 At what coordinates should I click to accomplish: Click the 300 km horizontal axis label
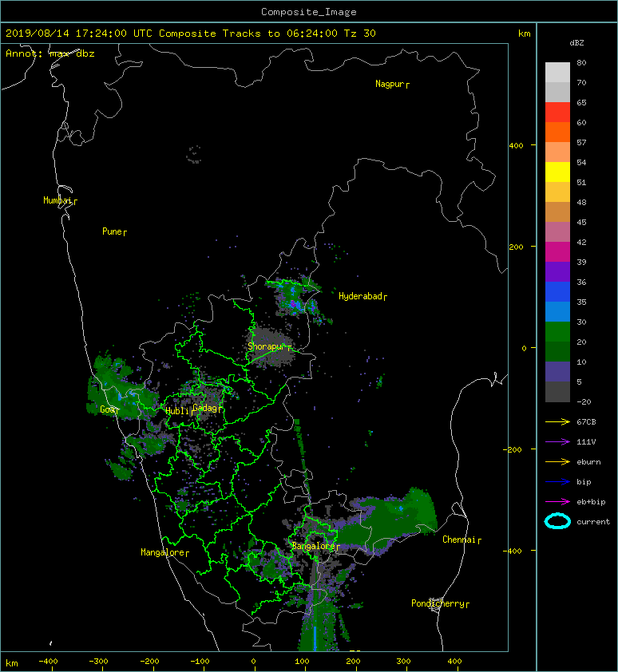(x=403, y=662)
